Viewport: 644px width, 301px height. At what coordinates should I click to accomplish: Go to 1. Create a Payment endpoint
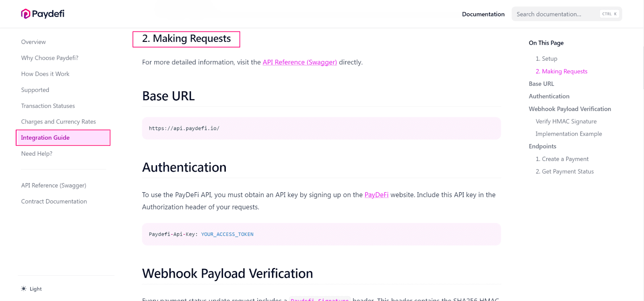pos(562,159)
